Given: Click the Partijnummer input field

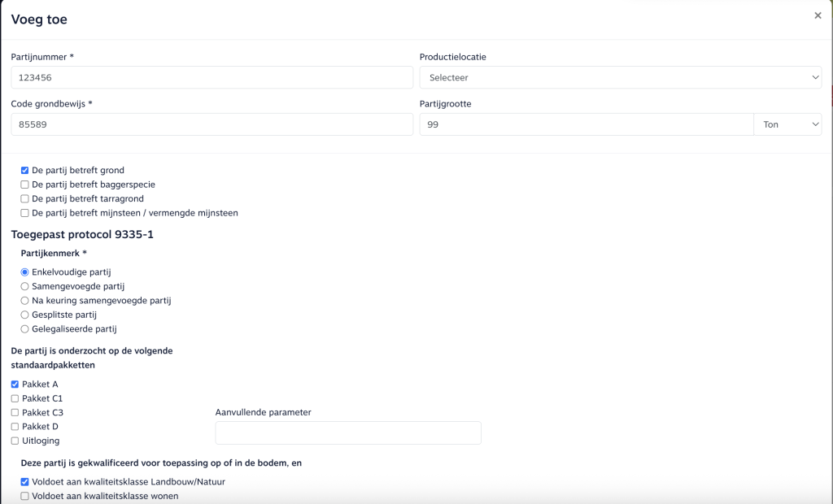Looking at the screenshot, I should click(x=212, y=77).
